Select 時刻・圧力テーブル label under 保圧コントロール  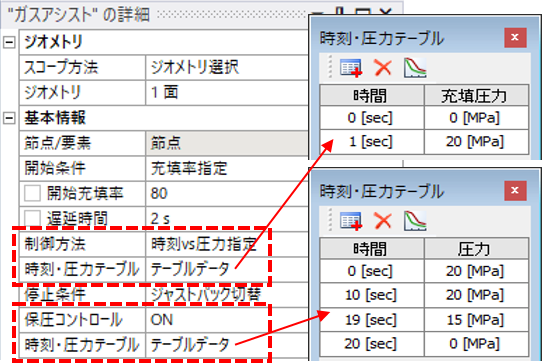[82, 345]
